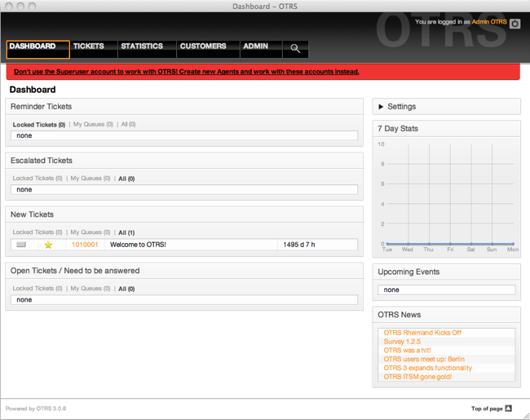Select My Queues filter under Escalated Tickets
This screenshot has width=530, height=420.
(91, 179)
